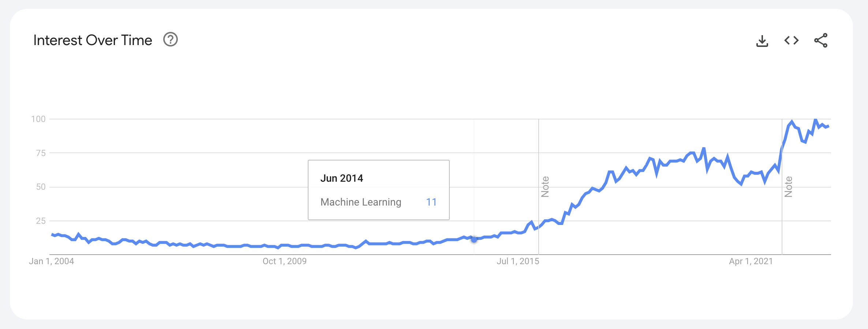Click the value 11 in the tooltip
Viewport: 868px width, 329px height.
tap(431, 202)
